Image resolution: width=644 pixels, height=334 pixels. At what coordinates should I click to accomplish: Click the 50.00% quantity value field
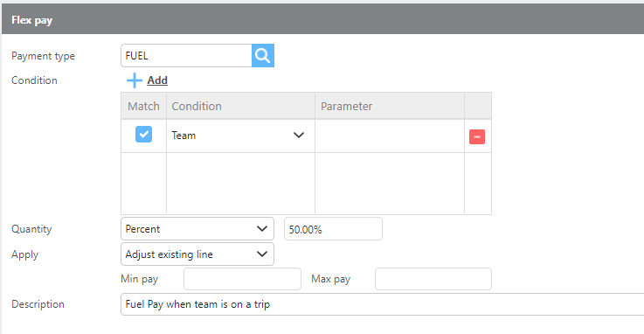[333, 229]
